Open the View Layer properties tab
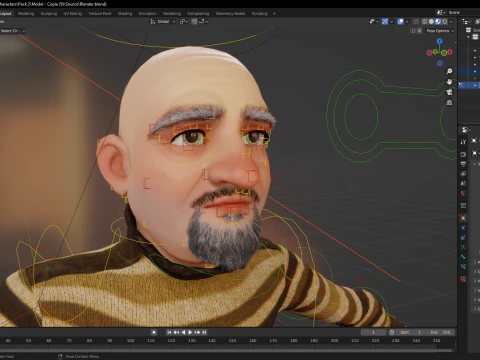The image size is (480, 360). pos(463,174)
